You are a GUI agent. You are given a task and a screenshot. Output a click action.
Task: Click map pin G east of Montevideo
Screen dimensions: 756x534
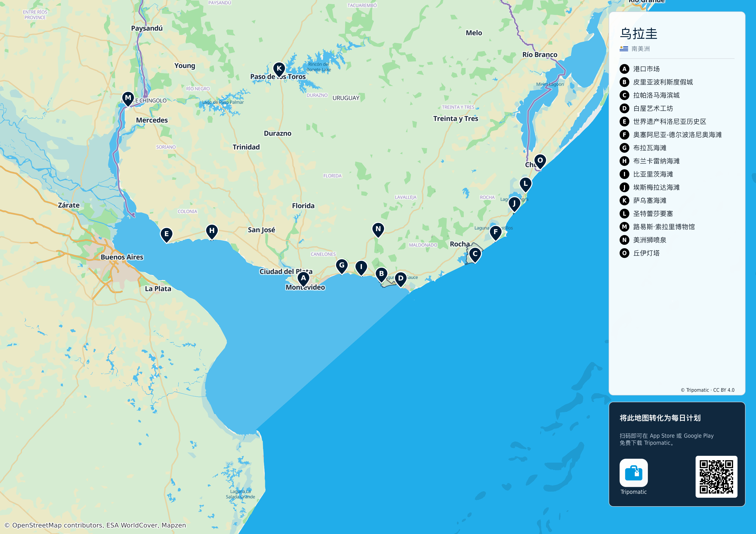coord(342,266)
